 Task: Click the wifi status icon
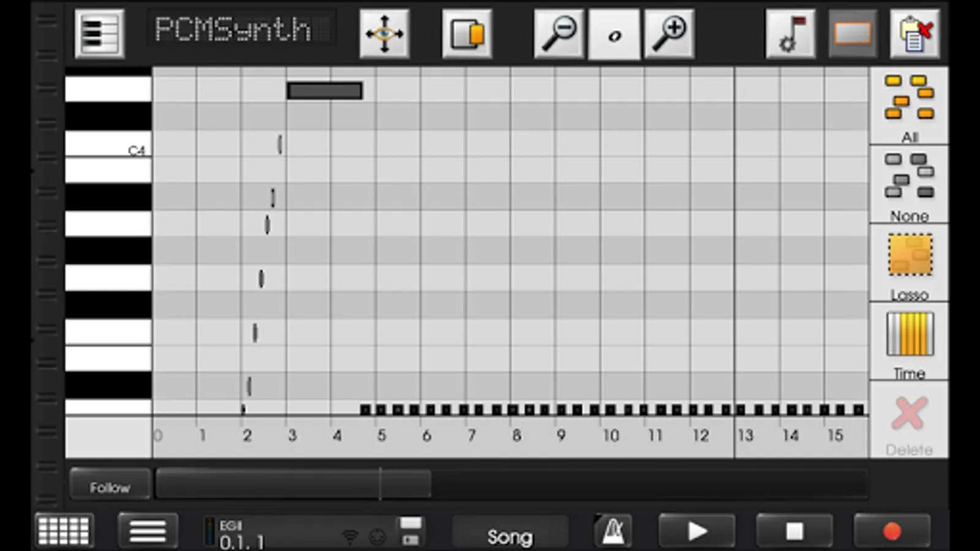[x=350, y=537]
